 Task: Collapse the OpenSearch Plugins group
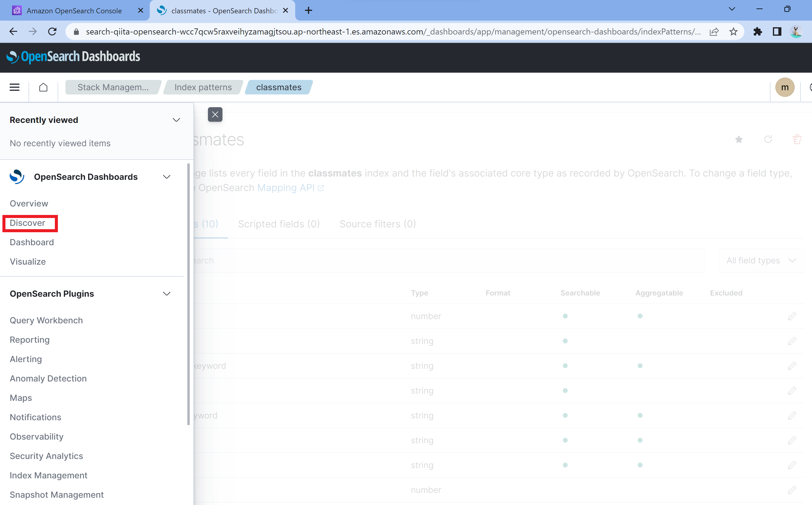pyautogui.click(x=166, y=294)
